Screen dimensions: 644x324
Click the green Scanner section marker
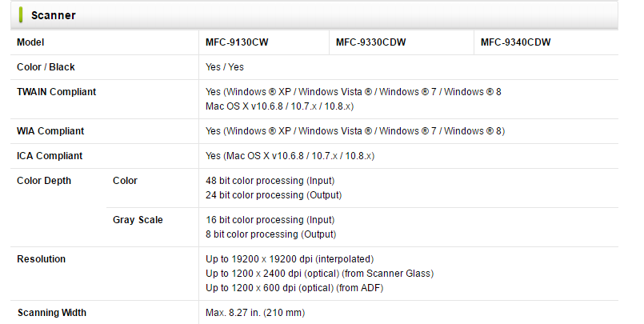click(x=21, y=15)
